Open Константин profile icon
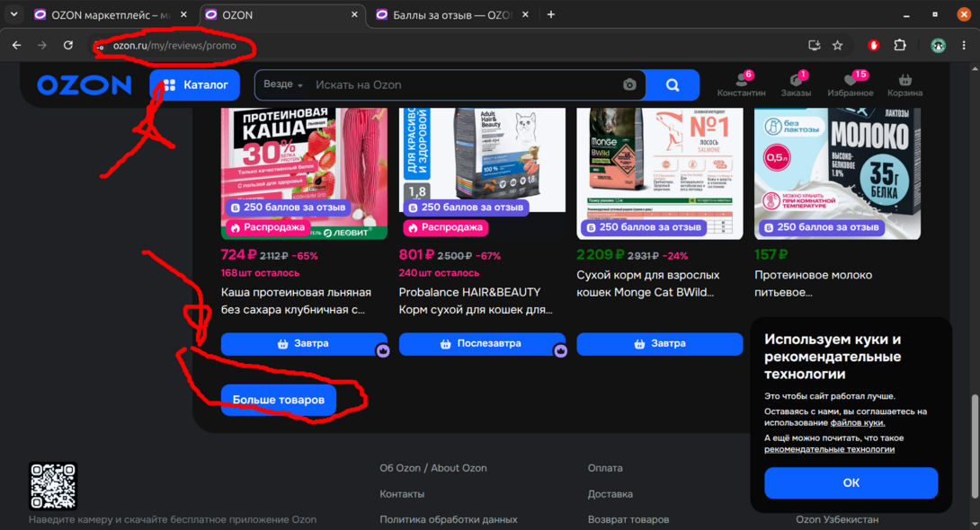 click(741, 85)
